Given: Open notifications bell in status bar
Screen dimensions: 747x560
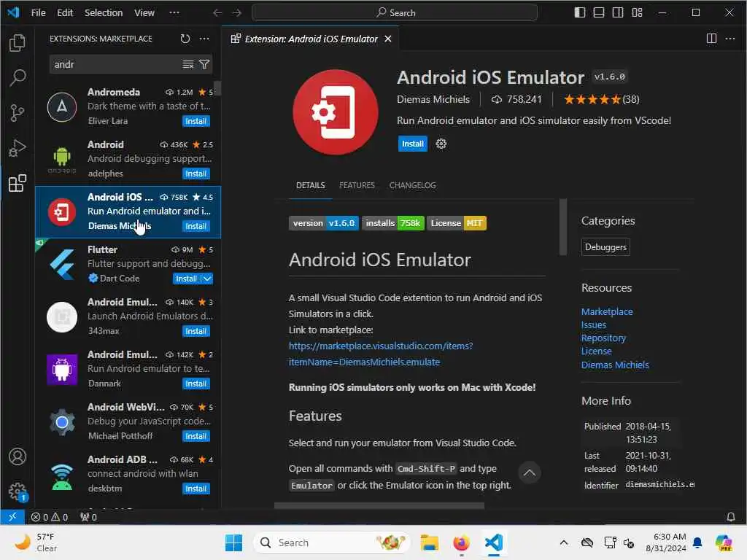Looking at the screenshot, I should coord(730,517).
